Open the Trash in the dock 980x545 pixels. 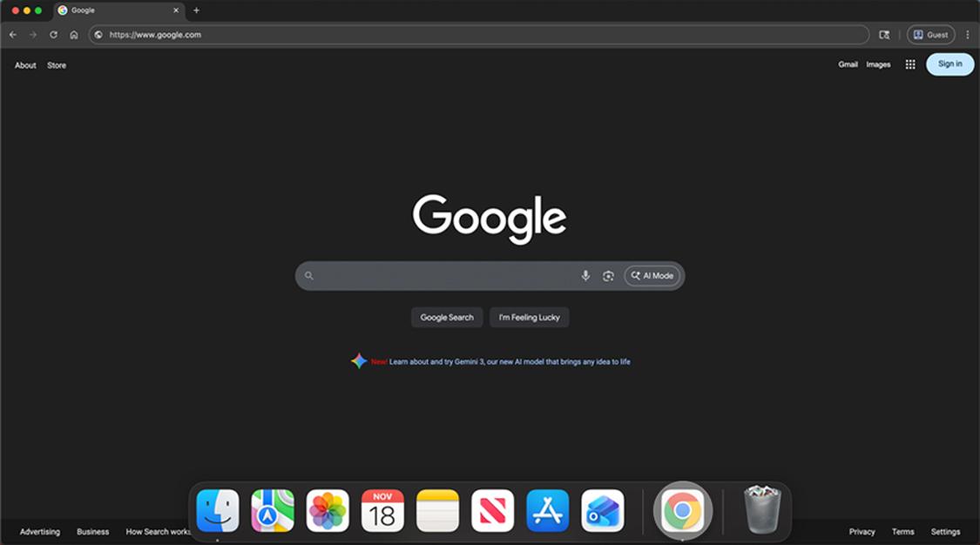pos(760,509)
